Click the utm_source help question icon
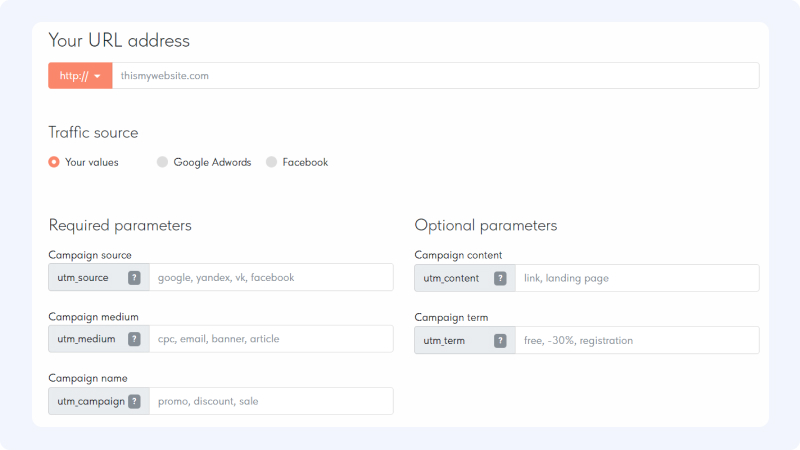The height and width of the screenshot is (450, 800). (134, 278)
